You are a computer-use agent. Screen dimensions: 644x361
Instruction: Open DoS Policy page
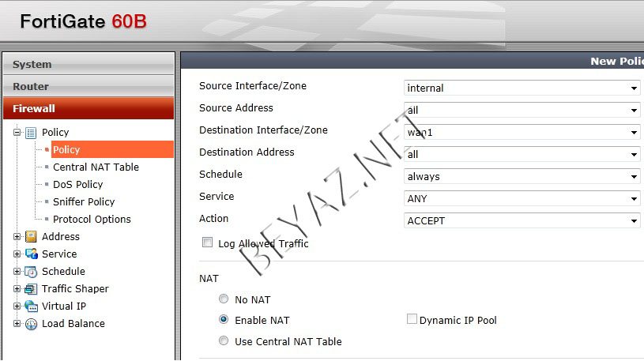pos(78,184)
